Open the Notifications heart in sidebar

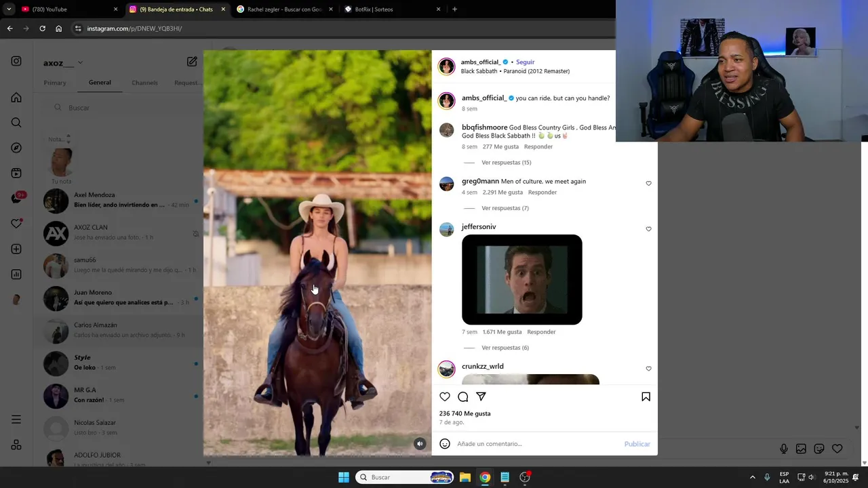coord(16,224)
